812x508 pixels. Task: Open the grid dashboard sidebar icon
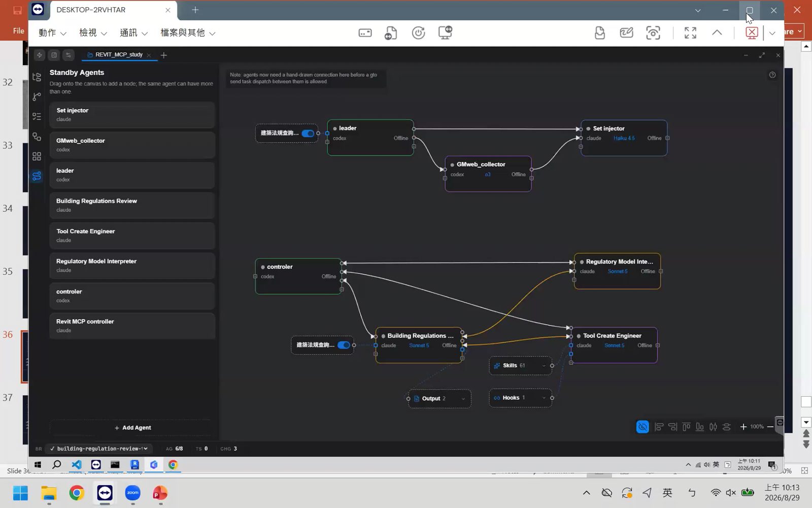pyautogui.click(x=37, y=156)
